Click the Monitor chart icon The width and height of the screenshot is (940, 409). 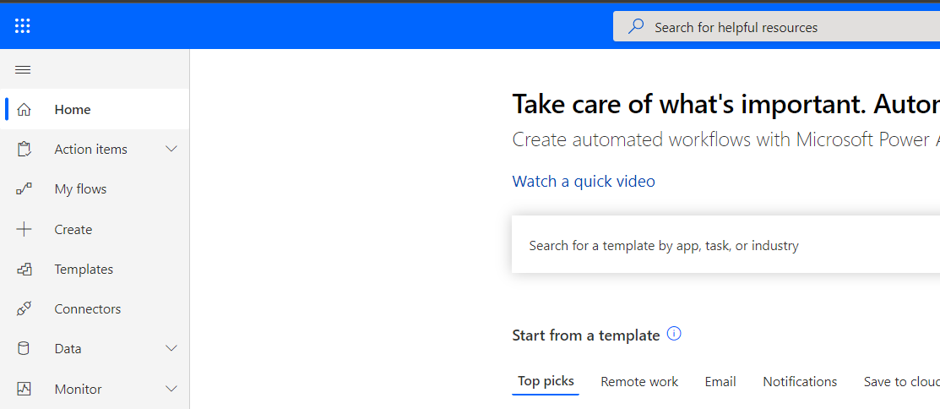point(23,389)
